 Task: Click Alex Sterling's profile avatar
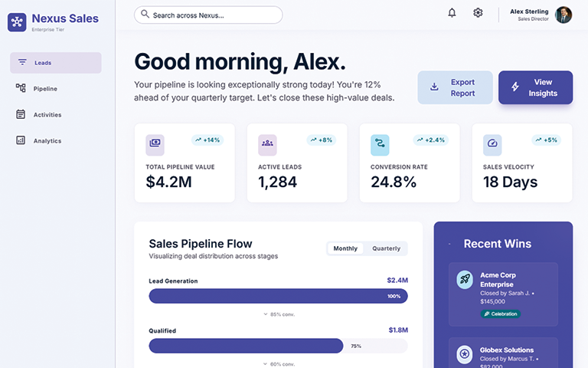(x=563, y=15)
